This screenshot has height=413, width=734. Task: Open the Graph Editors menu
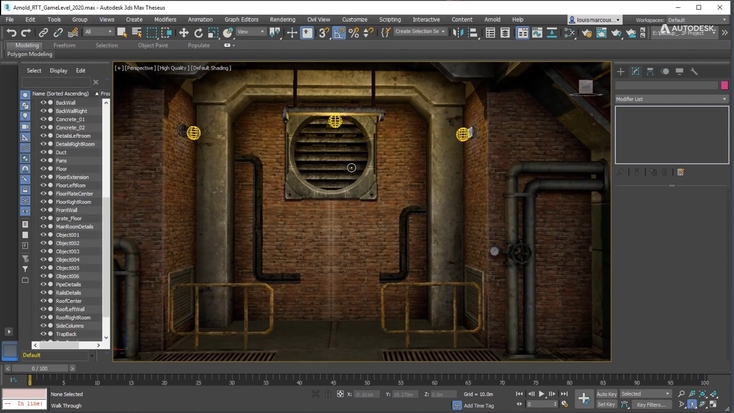point(241,20)
